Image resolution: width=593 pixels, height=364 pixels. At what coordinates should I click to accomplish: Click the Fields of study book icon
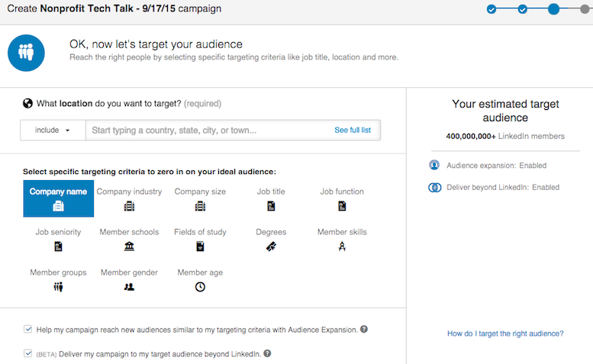click(x=200, y=246)
